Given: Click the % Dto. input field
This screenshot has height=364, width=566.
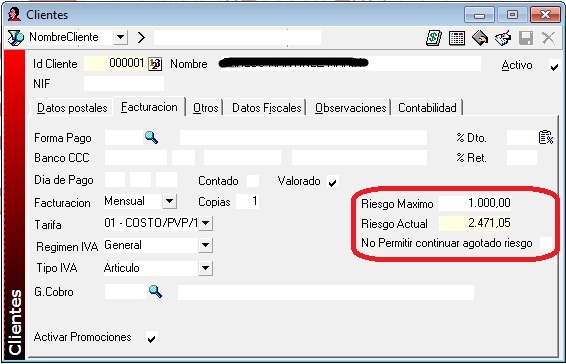Looking at the screenshot, I should click(522, 138).
